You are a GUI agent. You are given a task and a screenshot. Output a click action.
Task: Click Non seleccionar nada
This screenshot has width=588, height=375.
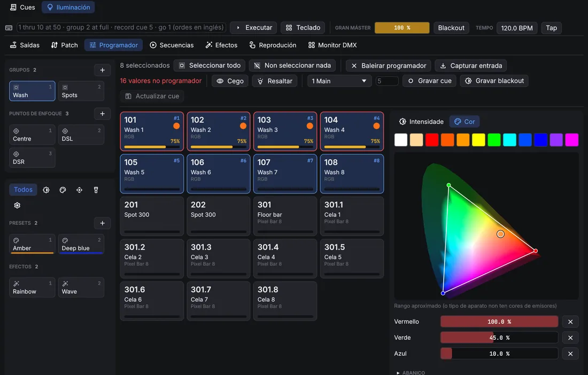click(292, 66)
